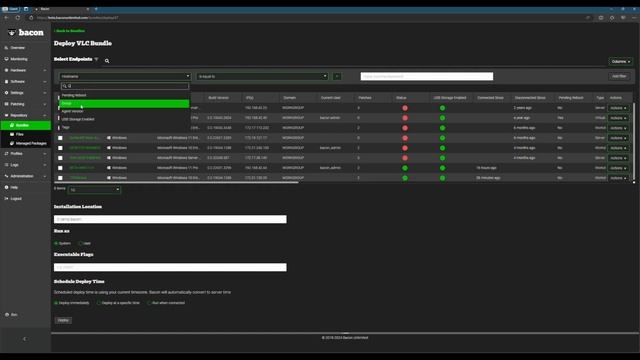Viewport: 640px width, 360px height.
Task: Select Deploy at a specific time option
Action: 99,303
